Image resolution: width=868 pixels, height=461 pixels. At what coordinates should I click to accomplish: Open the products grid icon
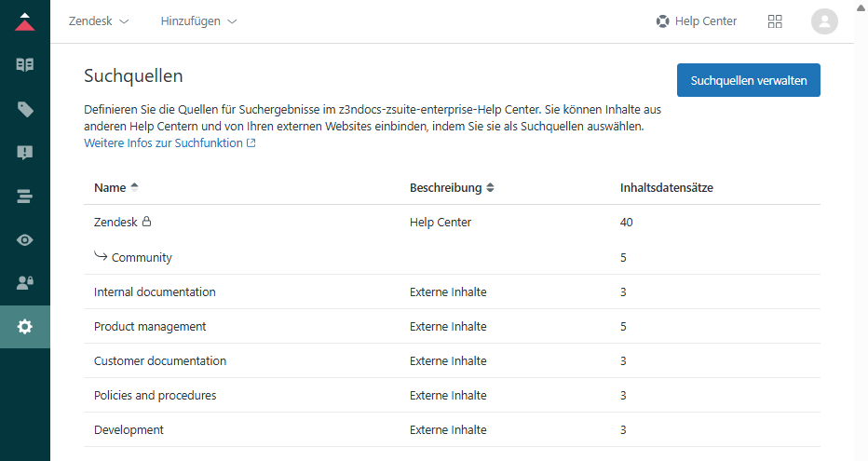(774, 21)
